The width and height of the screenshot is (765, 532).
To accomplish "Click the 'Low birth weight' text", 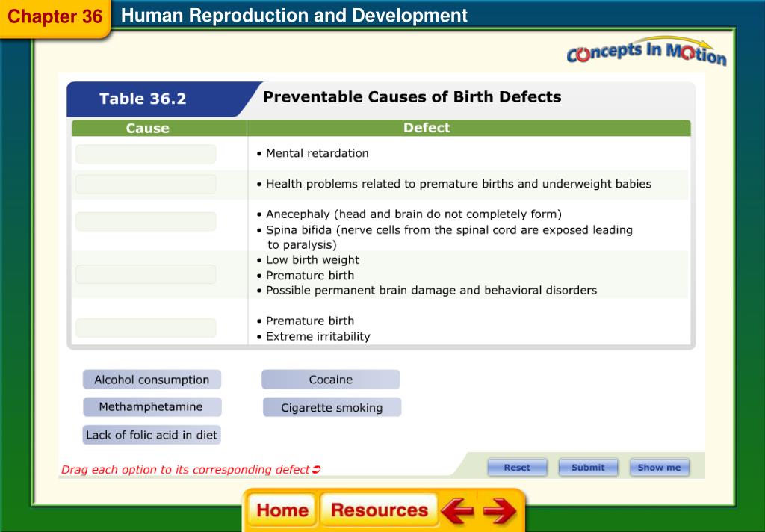I will click(312, 260).
